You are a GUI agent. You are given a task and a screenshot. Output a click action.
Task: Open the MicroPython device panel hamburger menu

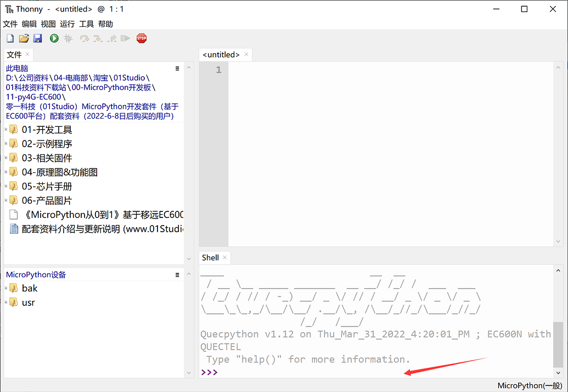[177, 275]
